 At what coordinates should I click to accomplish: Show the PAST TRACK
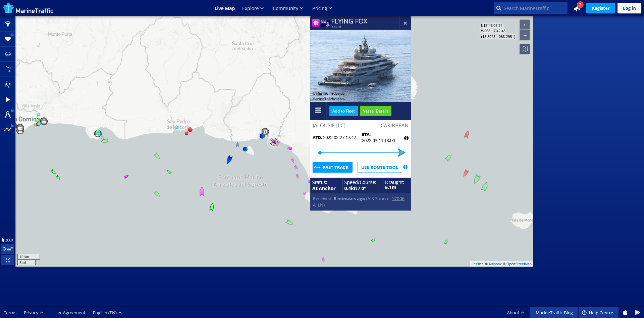pyautogui.click(x=332, y=167)
